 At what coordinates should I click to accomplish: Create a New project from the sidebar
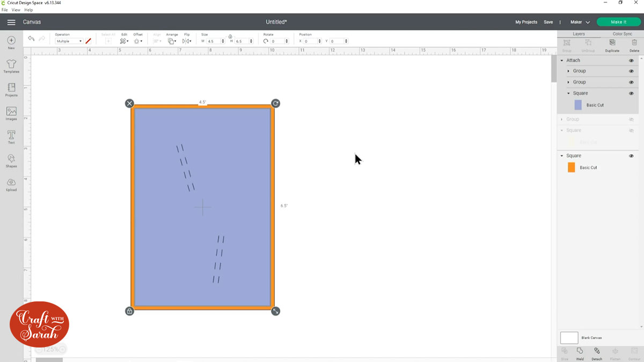[x=11, y=42]
